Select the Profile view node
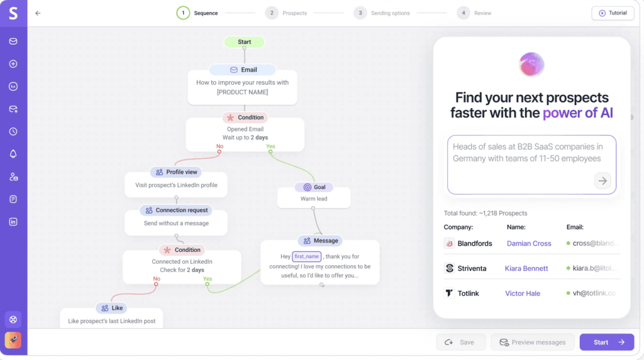Viewport: 644px width, 360px height. (x=176, y=172)
